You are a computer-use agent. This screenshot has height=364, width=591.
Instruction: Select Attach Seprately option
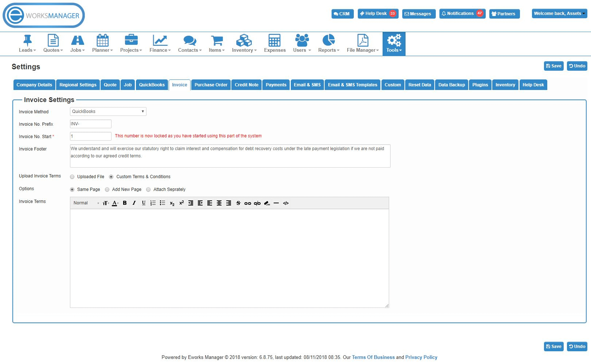(x=148, y=189)
